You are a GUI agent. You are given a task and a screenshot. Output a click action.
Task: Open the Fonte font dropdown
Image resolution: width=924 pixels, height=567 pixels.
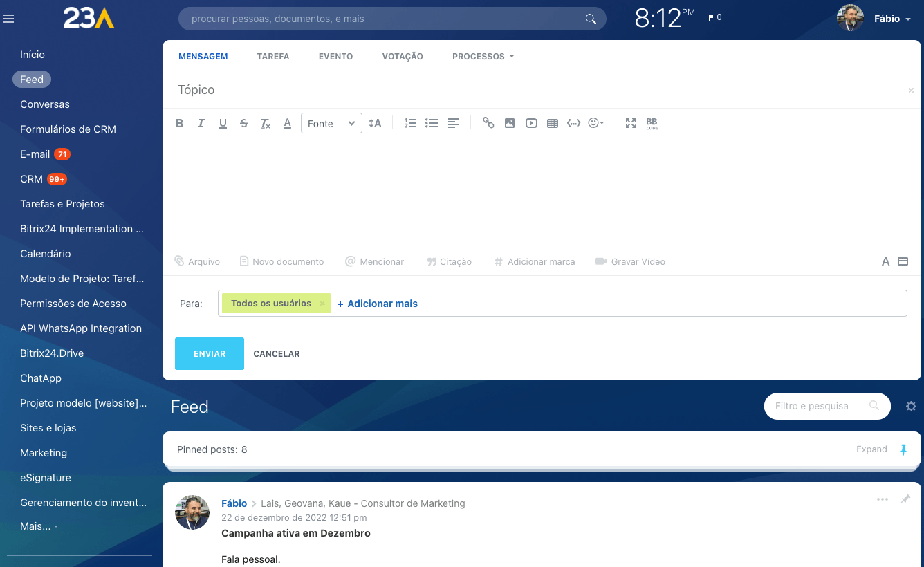click(x=331, y=122)
